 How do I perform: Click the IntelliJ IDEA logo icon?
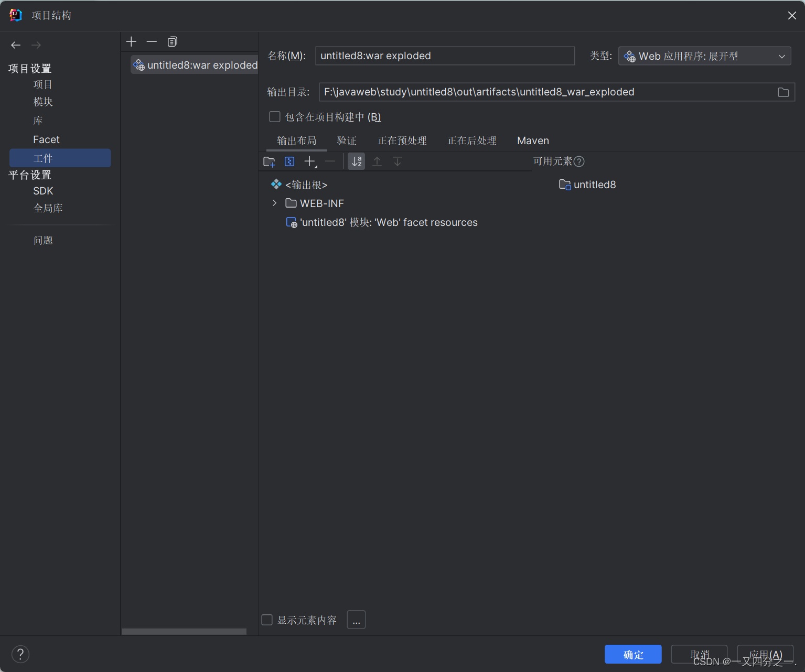point(16,15)
